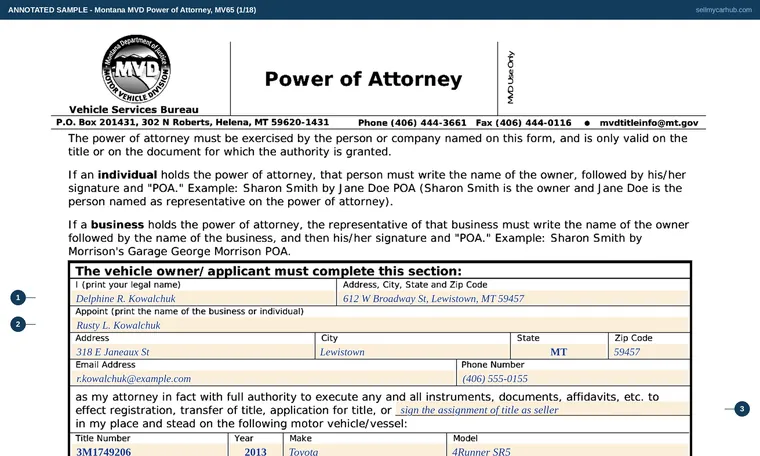Click the "Model" label
This screenshot has height=456, width=760.
[465, 438]
